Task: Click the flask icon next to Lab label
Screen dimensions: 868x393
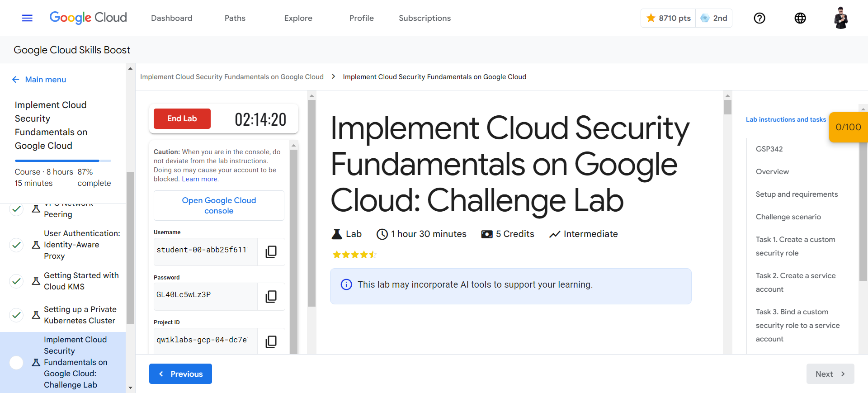Action: (337, 234)
